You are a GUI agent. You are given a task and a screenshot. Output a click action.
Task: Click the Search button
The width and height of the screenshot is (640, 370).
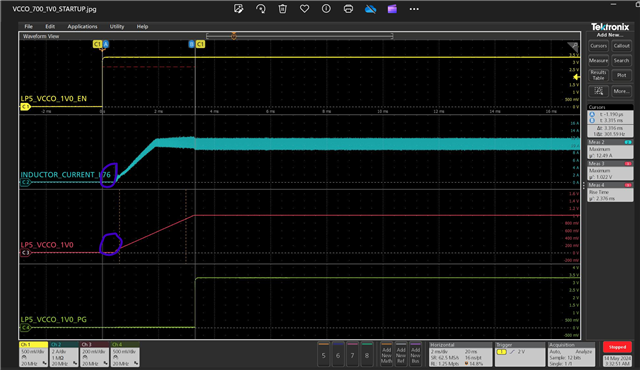point(621,61)
